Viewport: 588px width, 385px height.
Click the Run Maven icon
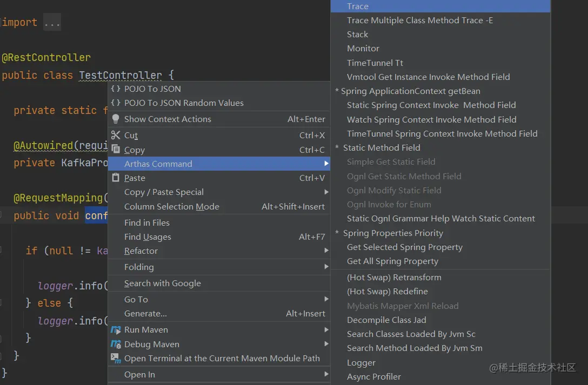pyautogui.click(x=116, y=329)
